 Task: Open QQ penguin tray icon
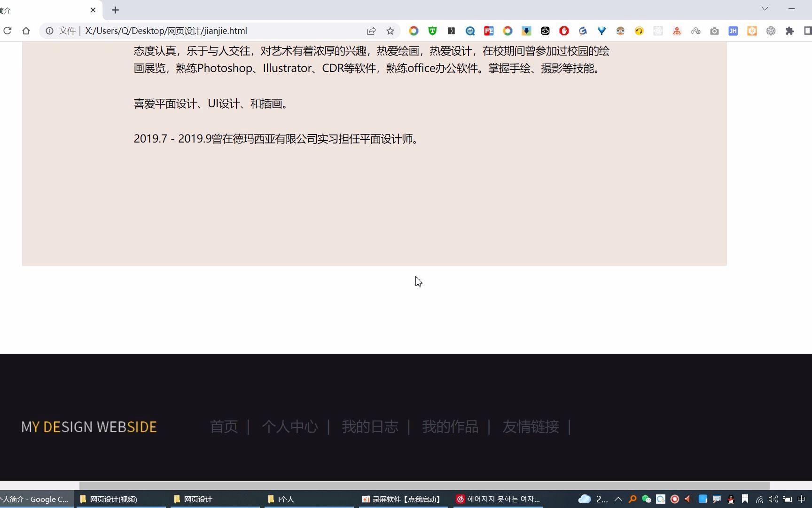point(731,499)
